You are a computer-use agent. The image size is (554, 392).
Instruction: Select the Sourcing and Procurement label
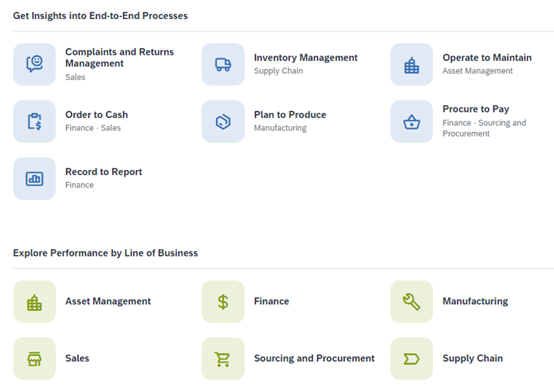314,358
